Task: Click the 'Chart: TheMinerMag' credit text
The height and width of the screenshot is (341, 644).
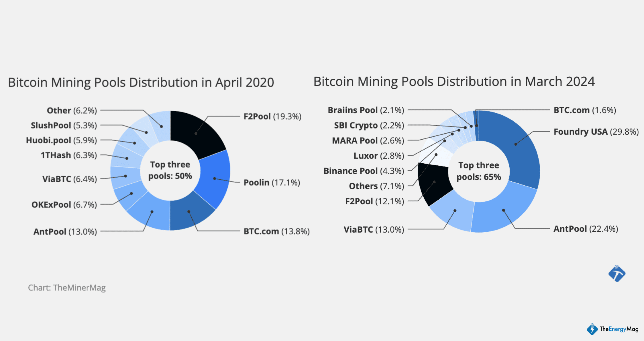Action: pyautogui.click(x=67, y=288)
